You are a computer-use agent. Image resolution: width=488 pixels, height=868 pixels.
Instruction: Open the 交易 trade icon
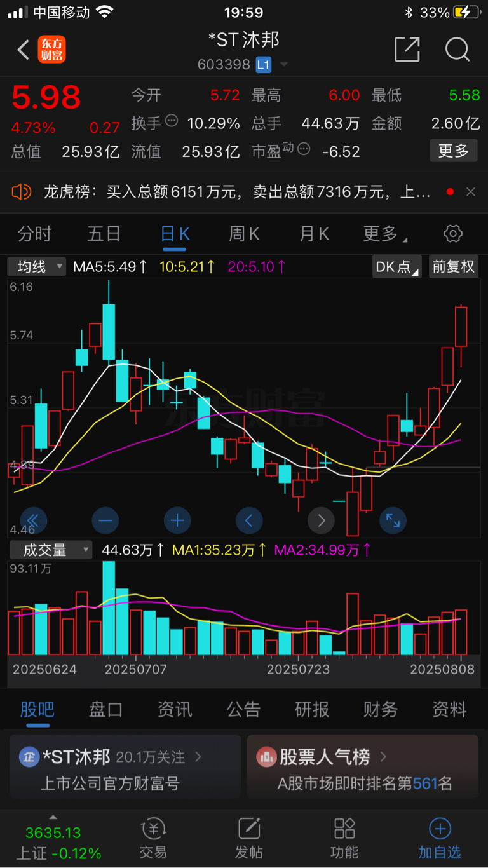click(x=153, y=828)
